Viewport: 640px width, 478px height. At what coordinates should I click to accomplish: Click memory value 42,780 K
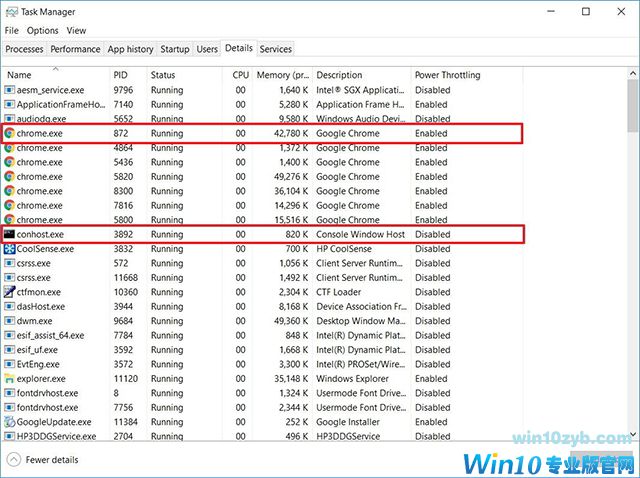click(291, 133)
